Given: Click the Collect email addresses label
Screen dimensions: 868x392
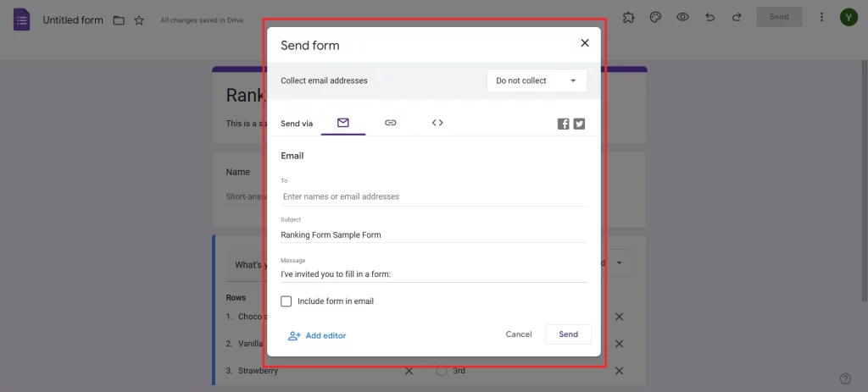Looking at the screenshot, I should pos(324,80).
